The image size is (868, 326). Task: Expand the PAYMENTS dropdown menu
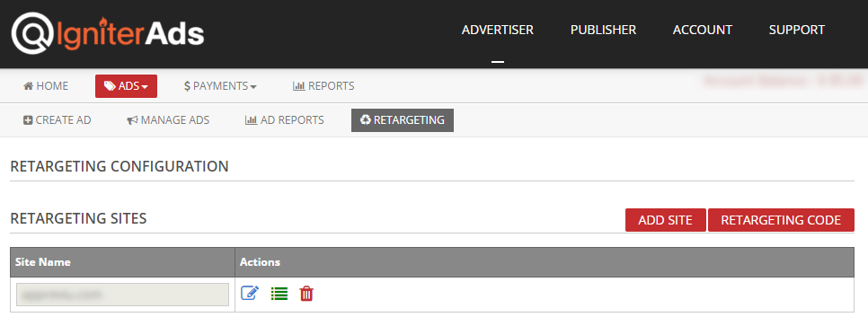(220, 86)
